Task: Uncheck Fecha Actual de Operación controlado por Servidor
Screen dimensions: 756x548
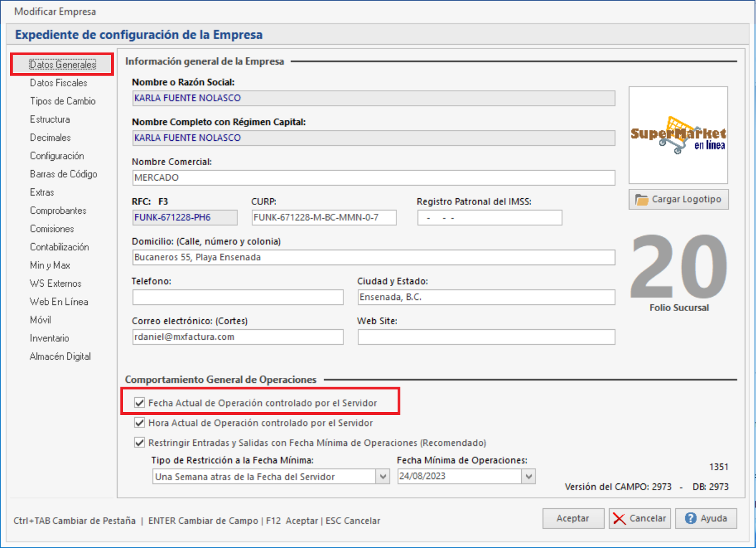Action: tap(140, 403)
